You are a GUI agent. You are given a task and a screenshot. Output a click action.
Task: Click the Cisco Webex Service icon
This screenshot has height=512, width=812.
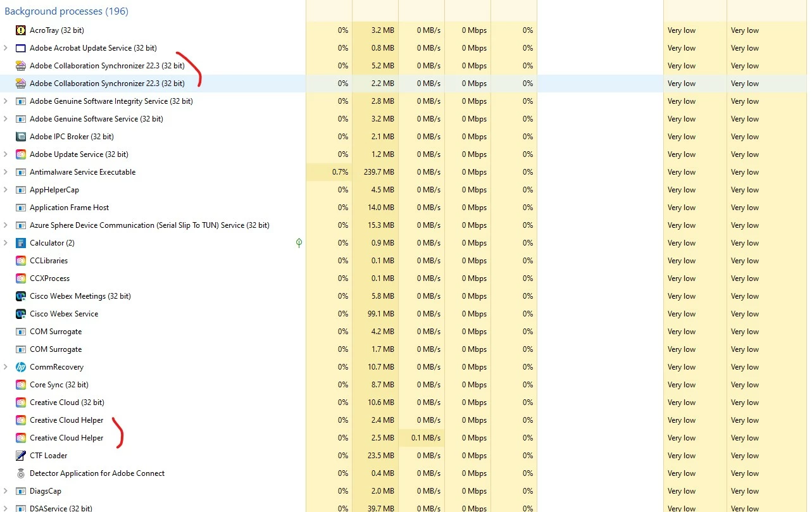[20, 314]
